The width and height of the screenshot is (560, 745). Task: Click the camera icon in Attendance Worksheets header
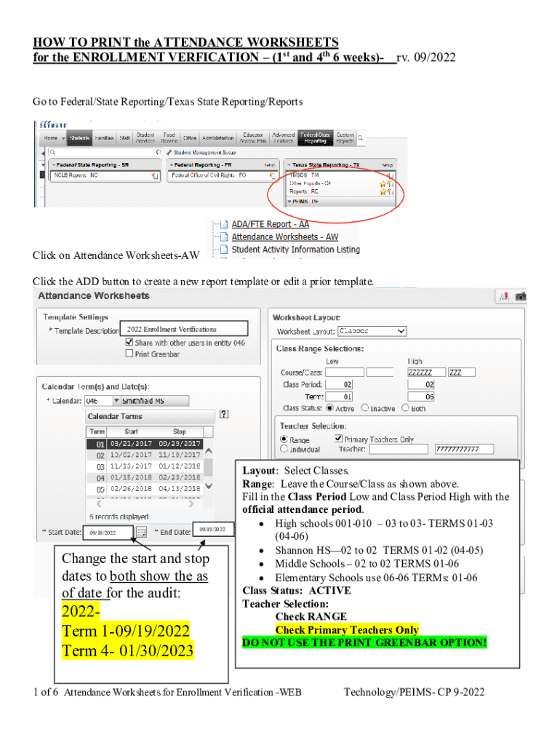[x=521, y=296]
